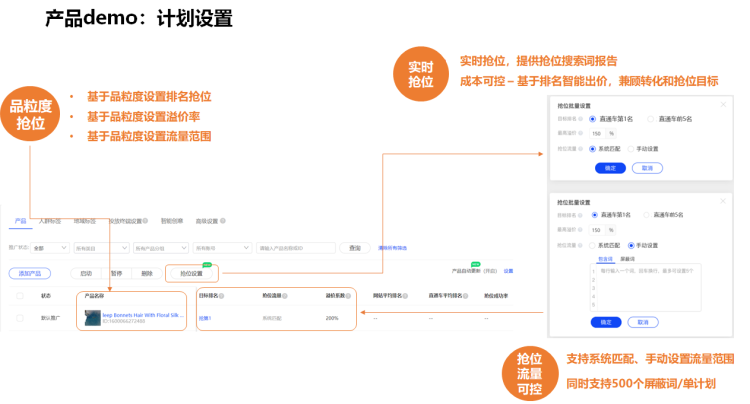Viewport: 750px width, 404px height.
Task: Open the 推广状态 全部 dropdown
Action: pos(50,247)
